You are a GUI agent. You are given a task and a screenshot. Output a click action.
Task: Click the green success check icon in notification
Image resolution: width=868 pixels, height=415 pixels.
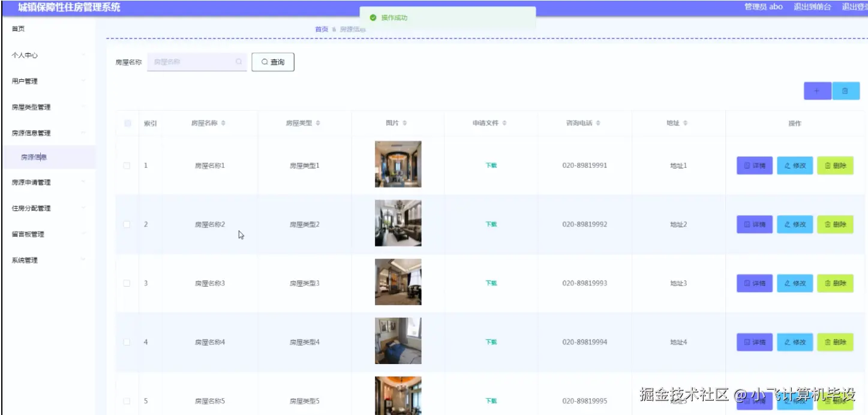pyautogui.click(x=373, y=18)
